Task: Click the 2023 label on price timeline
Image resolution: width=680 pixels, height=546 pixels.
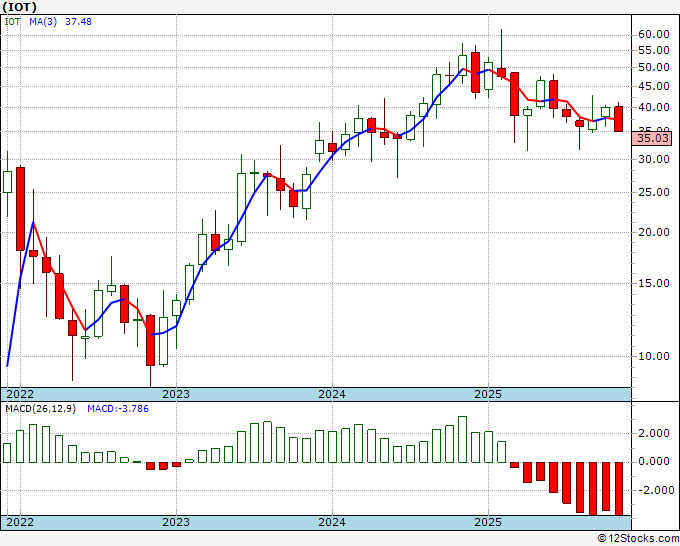Action: tap(176, 394)
